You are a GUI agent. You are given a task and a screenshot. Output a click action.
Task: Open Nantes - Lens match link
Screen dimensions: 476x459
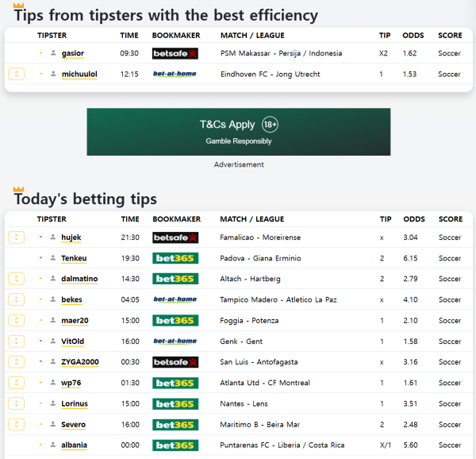[245, 403]
